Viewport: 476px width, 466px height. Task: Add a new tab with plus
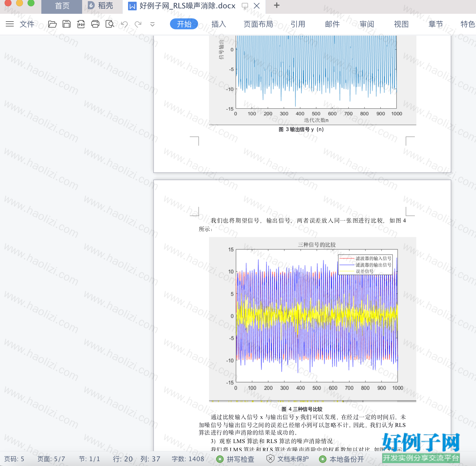click(276, 5)
